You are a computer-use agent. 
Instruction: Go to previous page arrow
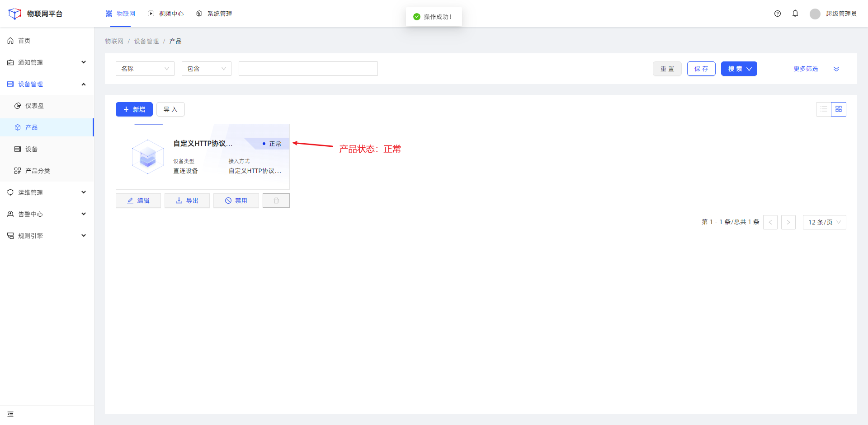pyautogui.click(x=770, y=222)
